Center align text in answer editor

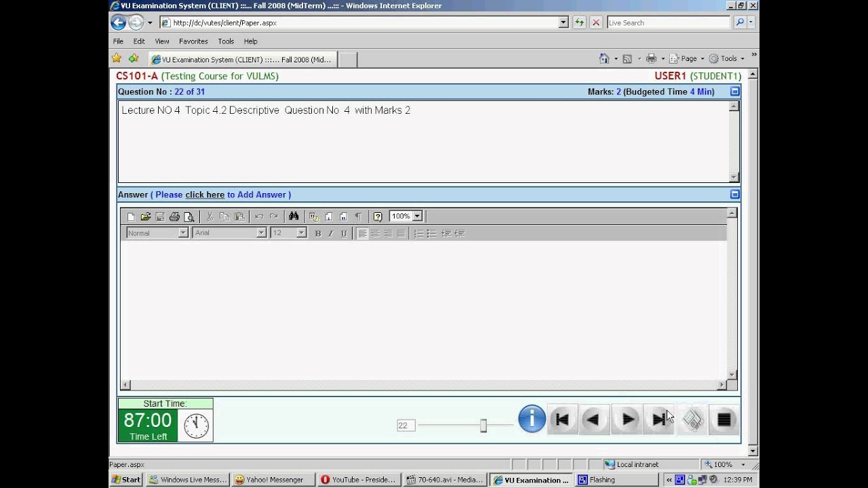[375, 233]
